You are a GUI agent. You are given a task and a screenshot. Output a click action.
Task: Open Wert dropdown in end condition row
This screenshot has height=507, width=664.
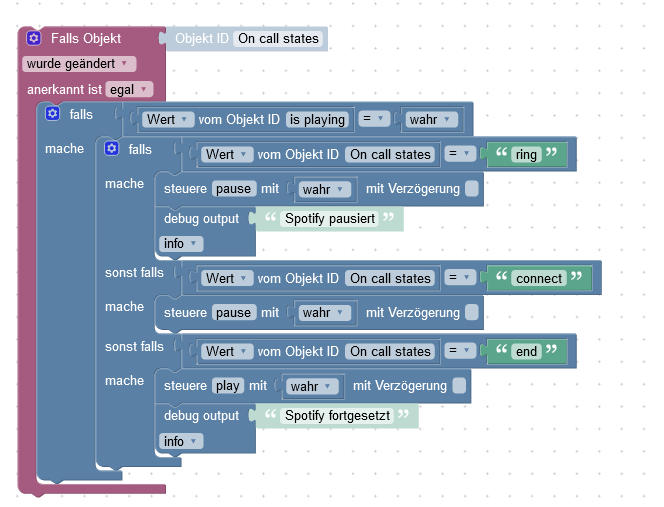[x=227, y=352]
